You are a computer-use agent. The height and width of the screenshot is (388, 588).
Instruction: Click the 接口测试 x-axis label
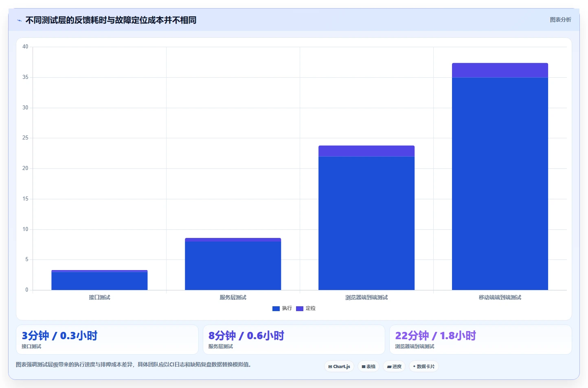point(99,298)
